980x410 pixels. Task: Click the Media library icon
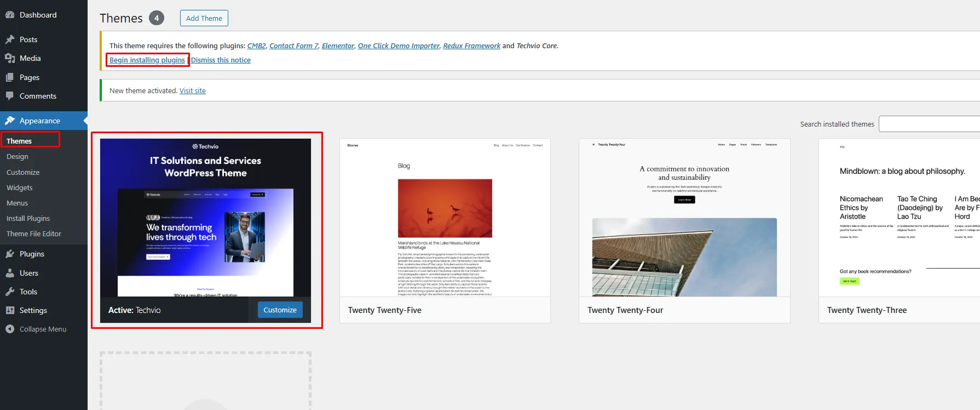click(x=10, y=58)
